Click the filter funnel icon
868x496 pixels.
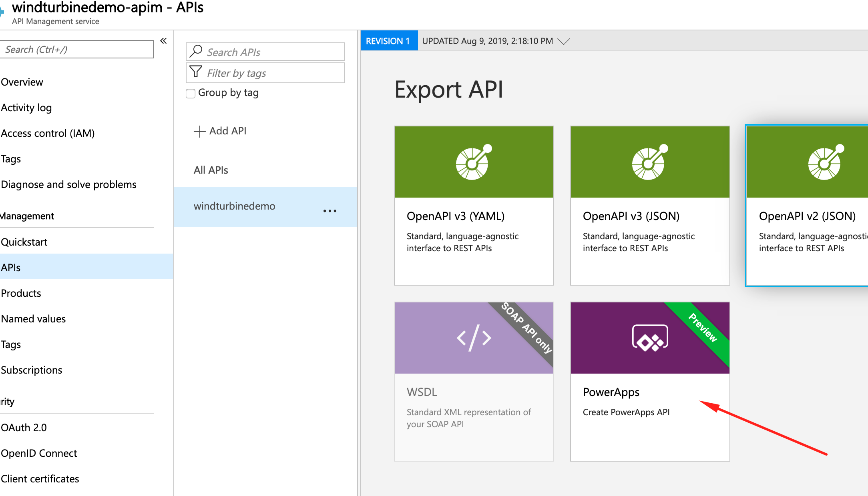(195, 72)
